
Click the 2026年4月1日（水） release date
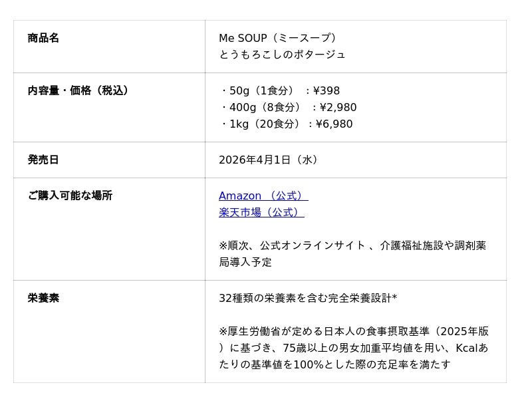click(x=270, y=160)
